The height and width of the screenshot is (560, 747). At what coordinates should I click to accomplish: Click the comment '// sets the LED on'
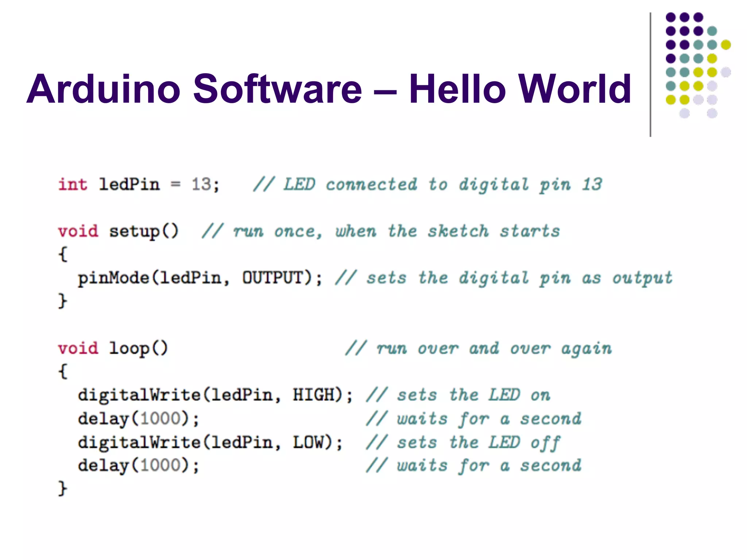click(458, 396)
